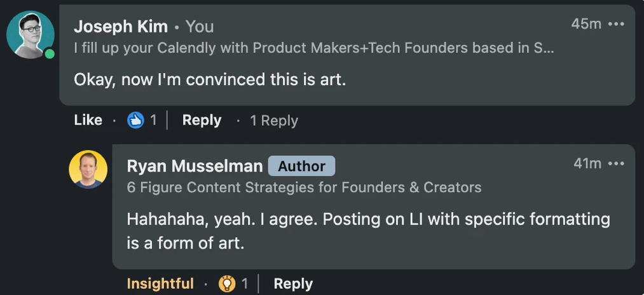The width and height of the screenshot is (644, 295).
Task: Toggle the Insightful reaction on Ryan's reply
Action: tap(160, 284)
